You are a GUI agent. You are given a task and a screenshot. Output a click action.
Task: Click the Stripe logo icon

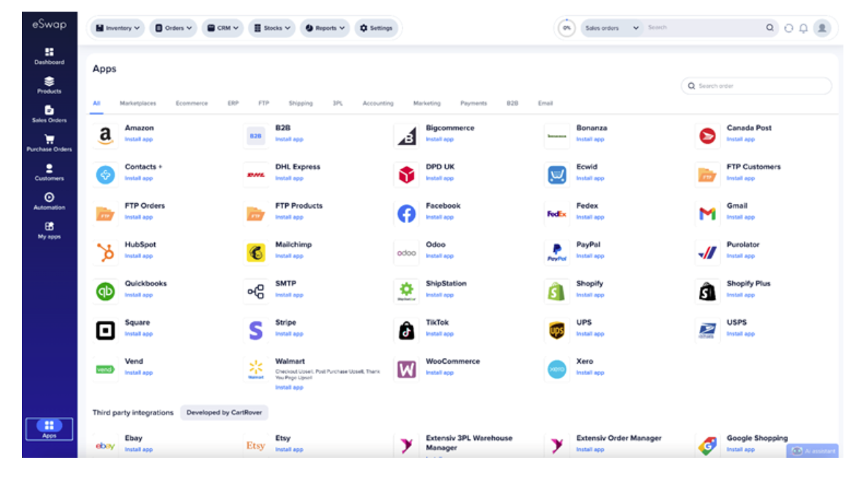point(256,330)
